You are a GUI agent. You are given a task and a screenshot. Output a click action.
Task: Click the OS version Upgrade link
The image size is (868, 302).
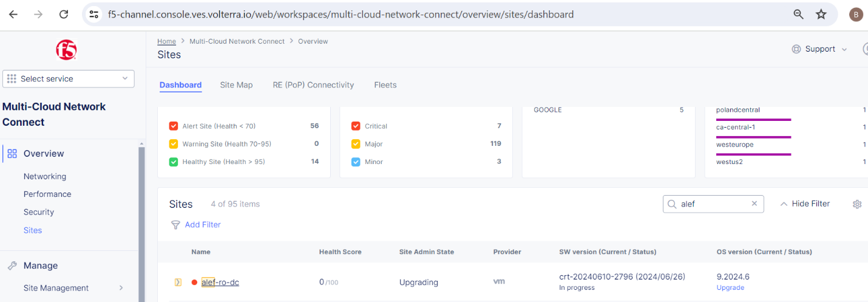pyautogui.click(x=730, y=287)
